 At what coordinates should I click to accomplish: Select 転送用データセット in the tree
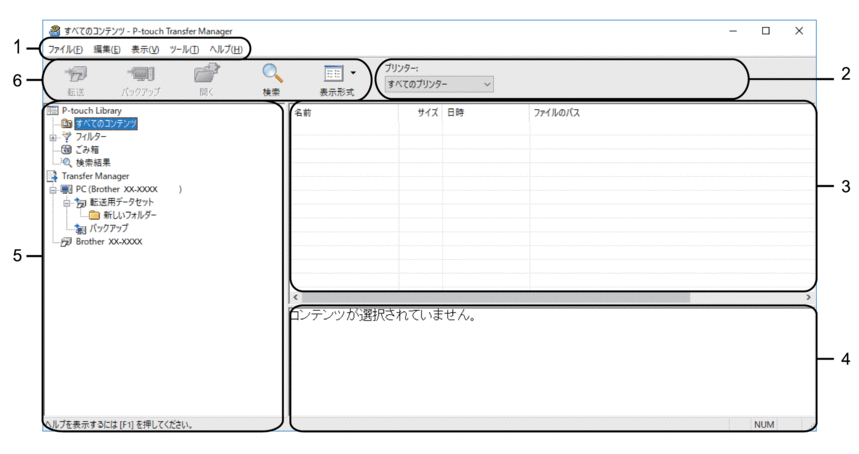click(122, 202)
